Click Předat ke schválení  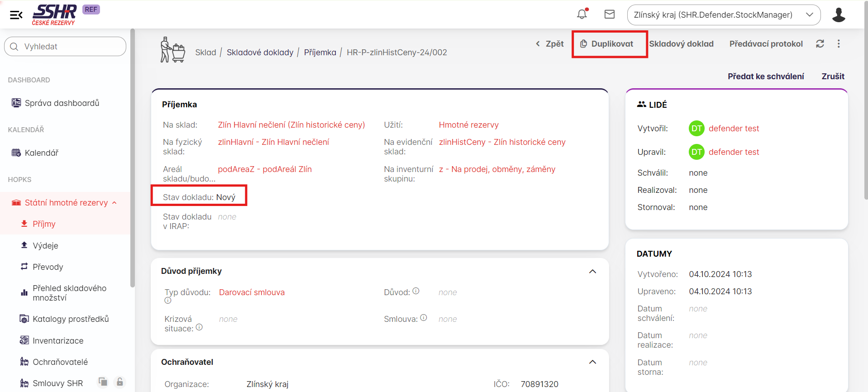point(765,76)
